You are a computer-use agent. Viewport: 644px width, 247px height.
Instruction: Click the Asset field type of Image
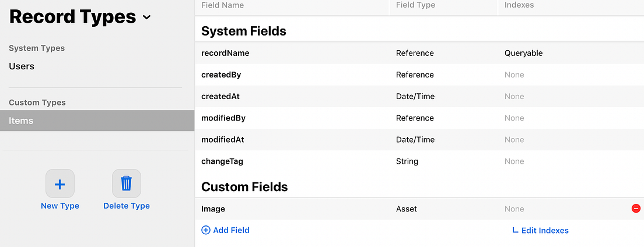(407, 209)
